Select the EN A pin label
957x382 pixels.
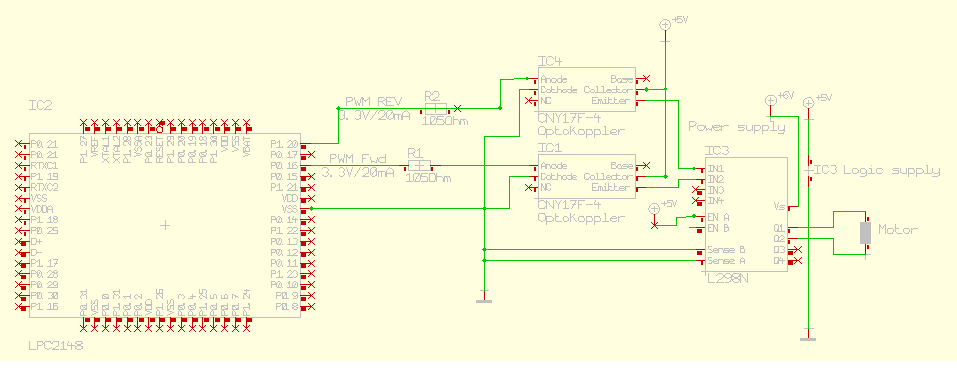pyautogui.click(x=718, y=217)
